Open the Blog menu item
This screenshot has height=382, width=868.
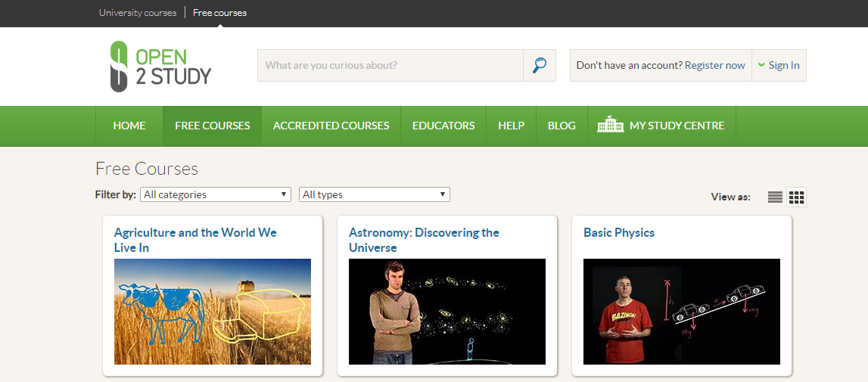[562, 126]
